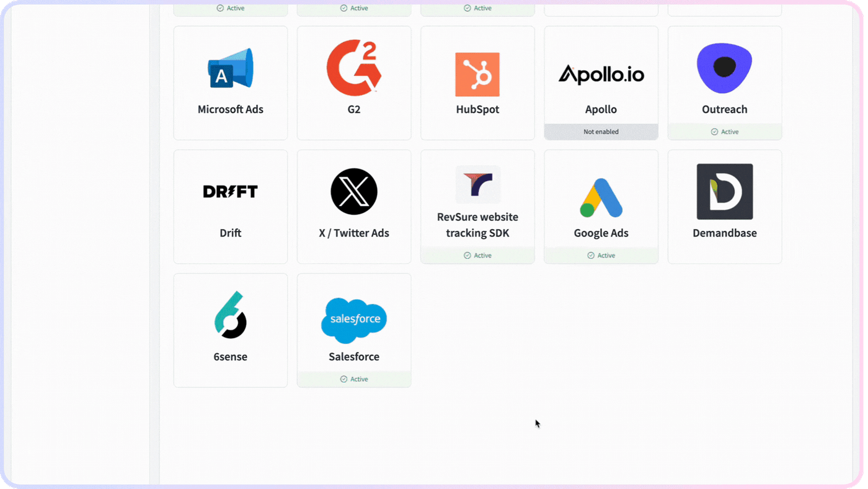Screen dimensions: 868x489
Task: Click the Microsoft Ads megaphone logo
Action: point(231,68)
